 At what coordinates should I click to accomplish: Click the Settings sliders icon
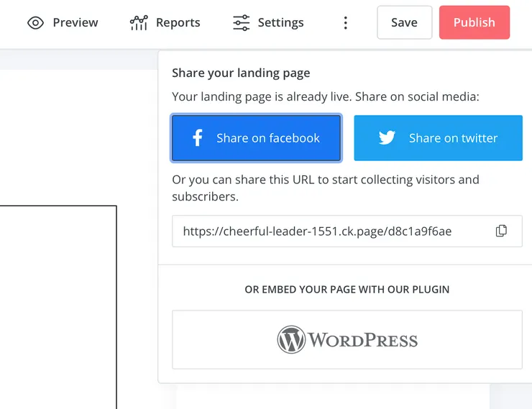242,23
